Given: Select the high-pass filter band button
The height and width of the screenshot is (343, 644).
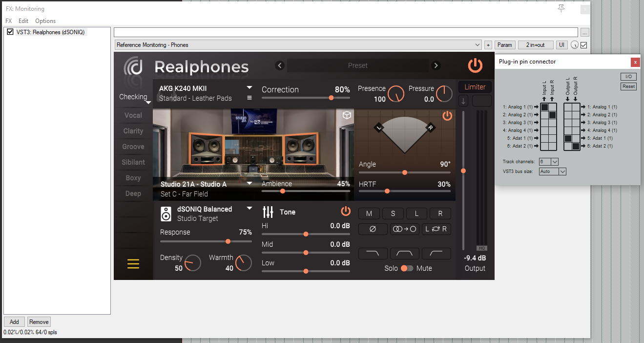Looking at the screenshot, I should point(436,253).
